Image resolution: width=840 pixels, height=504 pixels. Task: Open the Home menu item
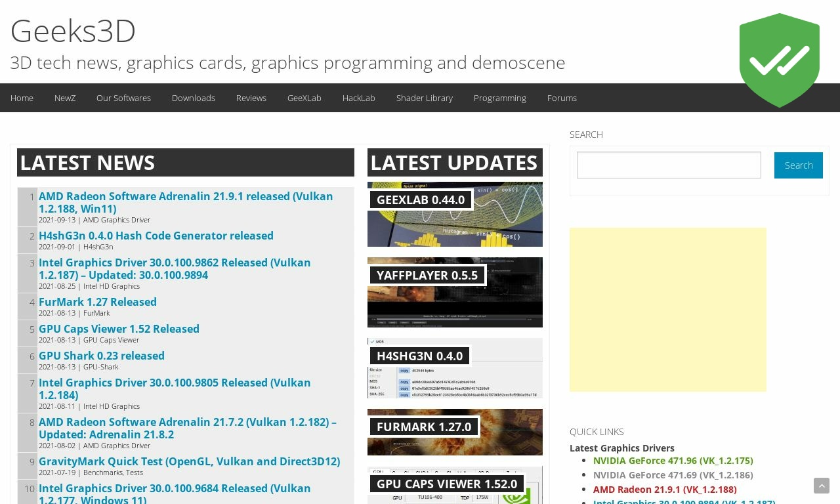(x=22, y=98)
